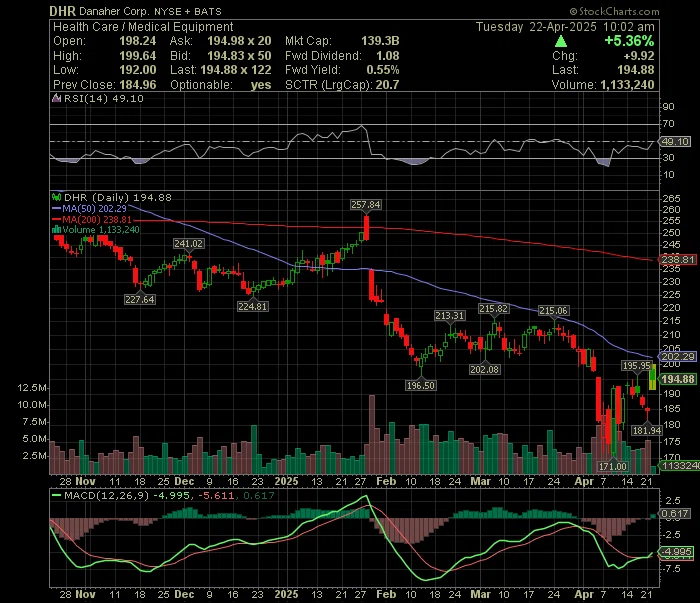
Task: Click the Fwd Dividend value 1.08
Action: click(x=388, y=56)
